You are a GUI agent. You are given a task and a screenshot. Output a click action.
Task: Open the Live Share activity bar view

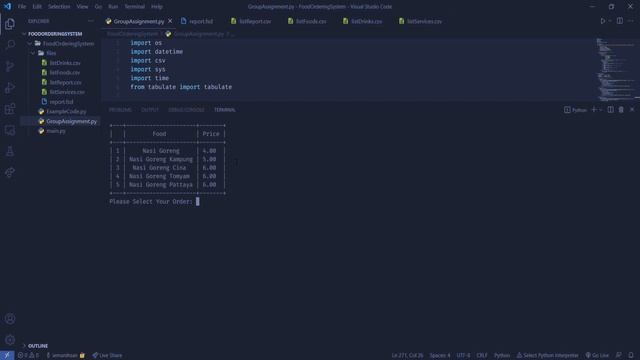pos(10,173)
